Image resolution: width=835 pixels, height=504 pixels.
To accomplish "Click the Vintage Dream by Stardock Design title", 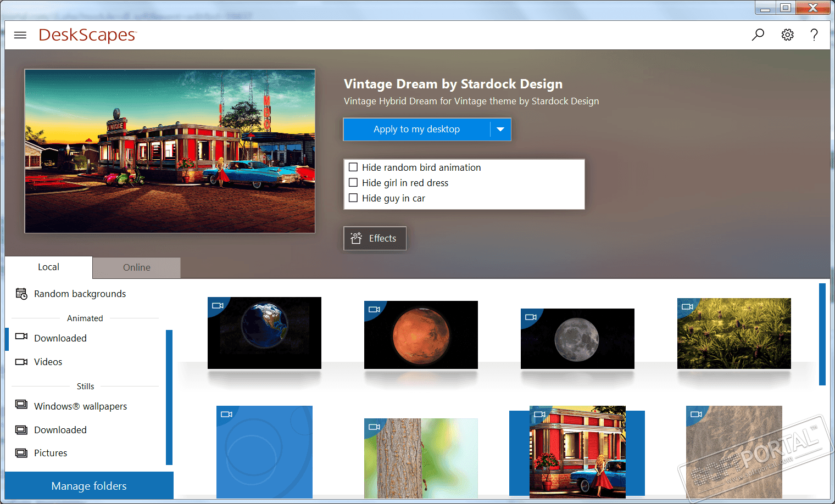I will point(453,84).
